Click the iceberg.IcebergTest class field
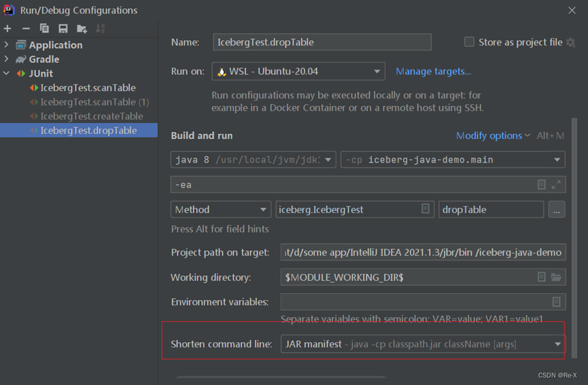The image size is (588, 385). tap(355, 210)
